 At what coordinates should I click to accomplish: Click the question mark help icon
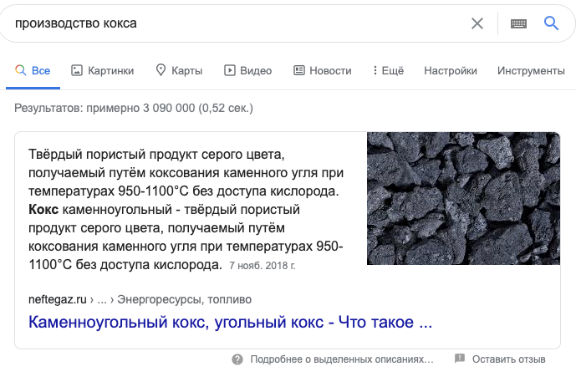pyautogui.click(x=237, y=359)
